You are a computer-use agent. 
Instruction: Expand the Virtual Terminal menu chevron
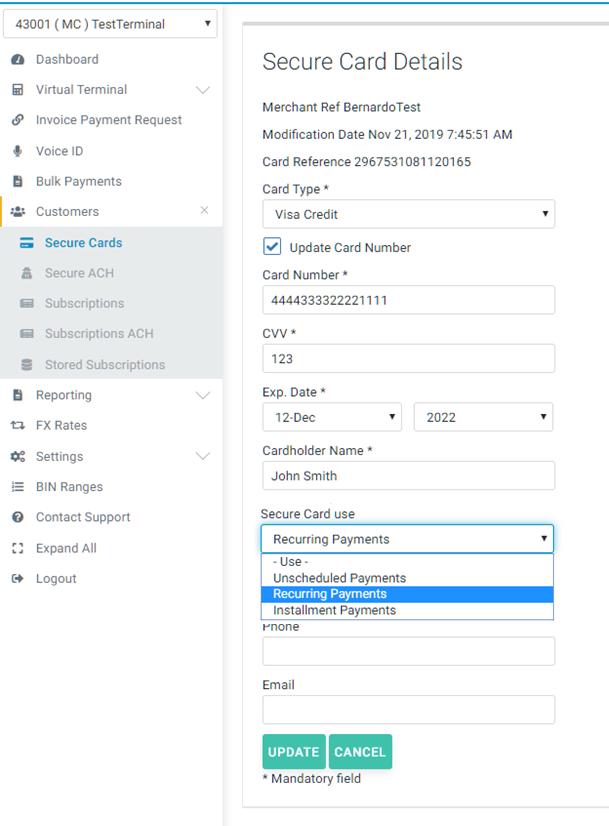click(203, 90)
